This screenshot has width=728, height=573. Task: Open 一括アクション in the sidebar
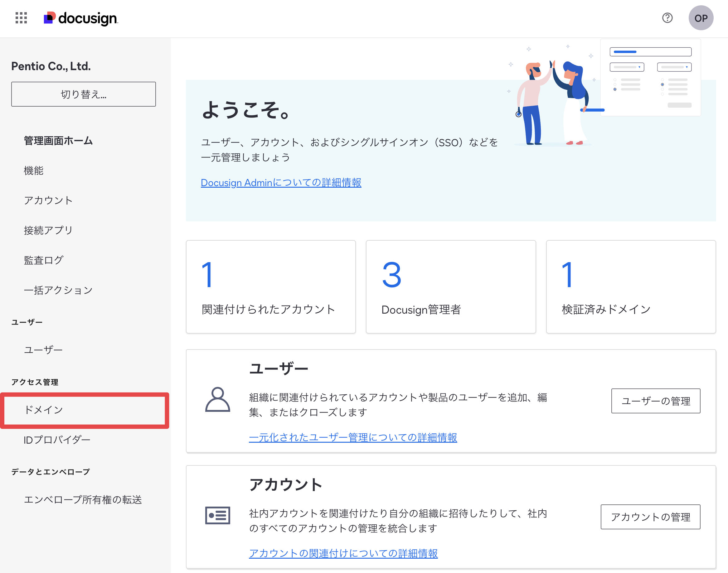tap(58, 290)
